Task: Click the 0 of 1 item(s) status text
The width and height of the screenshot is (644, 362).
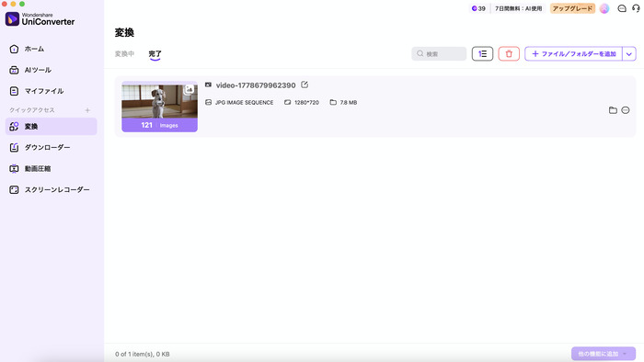Action: click(x=143, y=355)
